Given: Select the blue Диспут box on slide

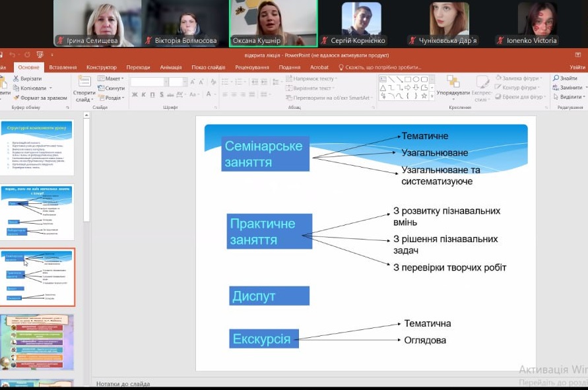Looking at the screenshot, I should pos(269,296).
